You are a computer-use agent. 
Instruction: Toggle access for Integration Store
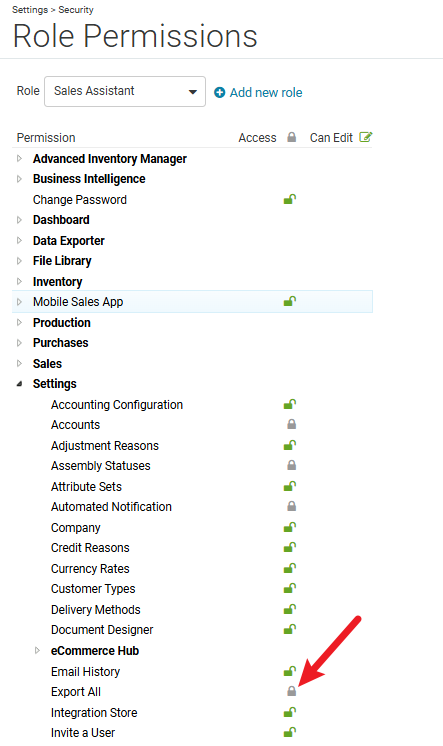pyautogui.click(x=290, y=712)
